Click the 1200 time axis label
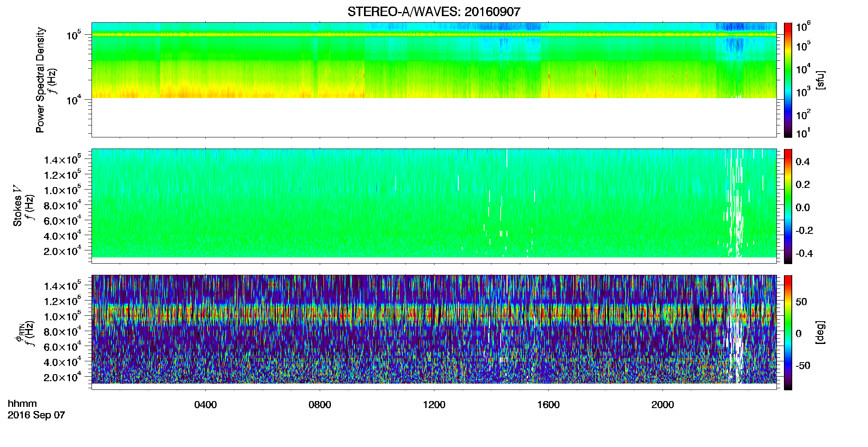 pyautogui.click(x=434, y=405)
